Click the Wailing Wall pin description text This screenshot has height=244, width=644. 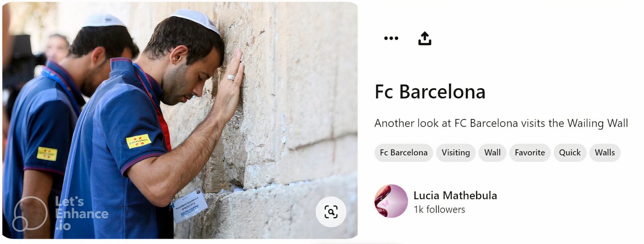[501, 123]
